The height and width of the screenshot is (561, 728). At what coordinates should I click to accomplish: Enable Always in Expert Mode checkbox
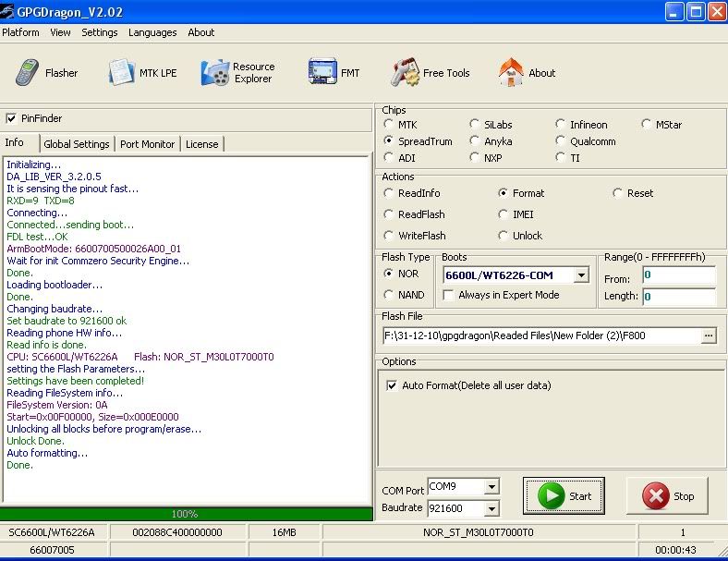click(448, 295)
